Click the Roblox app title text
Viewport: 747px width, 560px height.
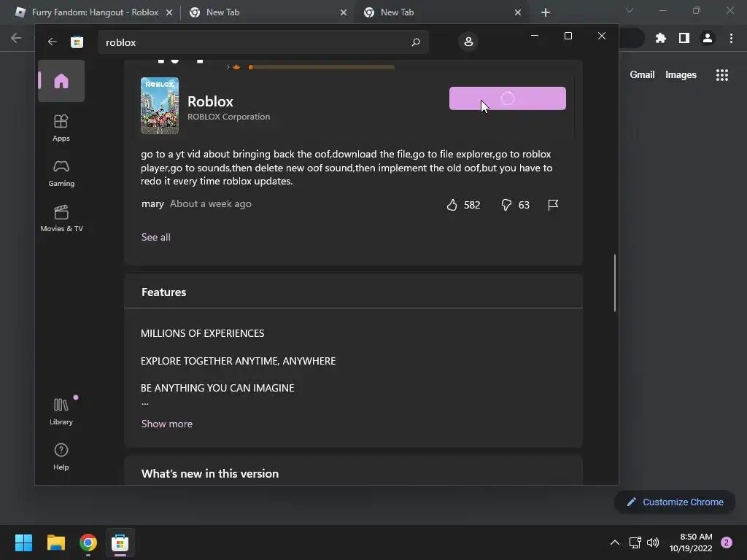[210, 101]
